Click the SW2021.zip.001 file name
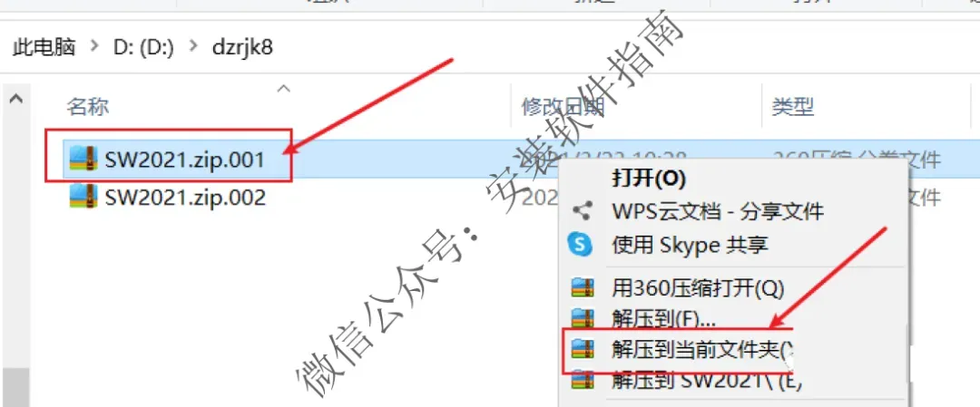The width and height of the screenshot is (980, 407). 185,160
